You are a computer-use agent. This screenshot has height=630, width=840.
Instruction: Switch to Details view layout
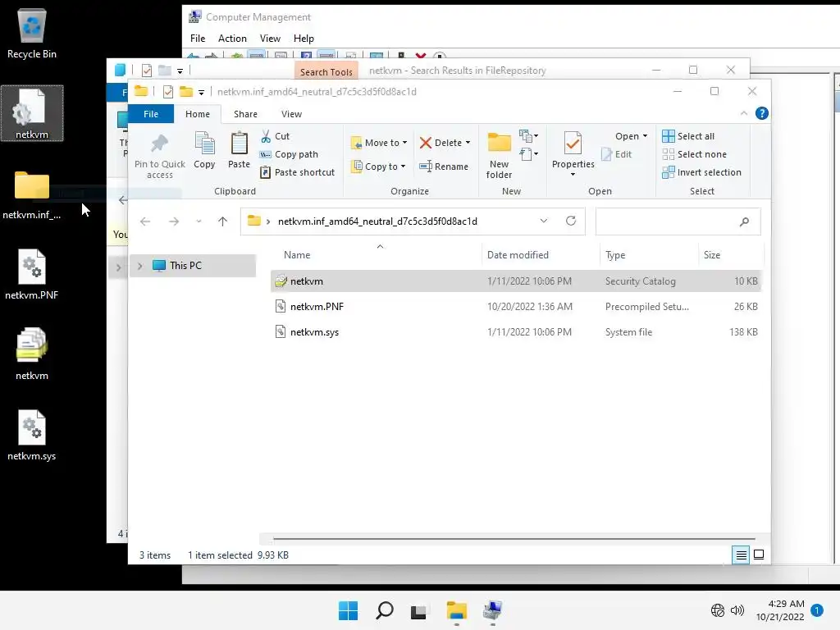pos(741,555)
